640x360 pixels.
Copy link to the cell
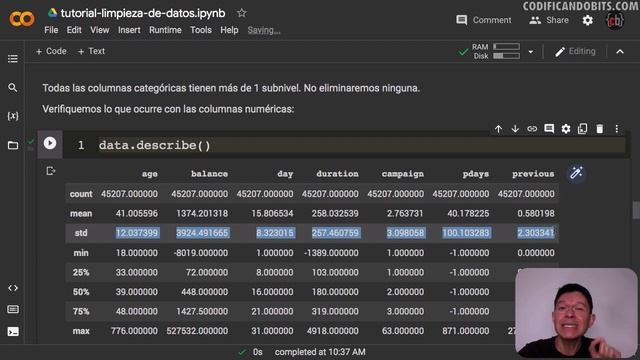532,129
